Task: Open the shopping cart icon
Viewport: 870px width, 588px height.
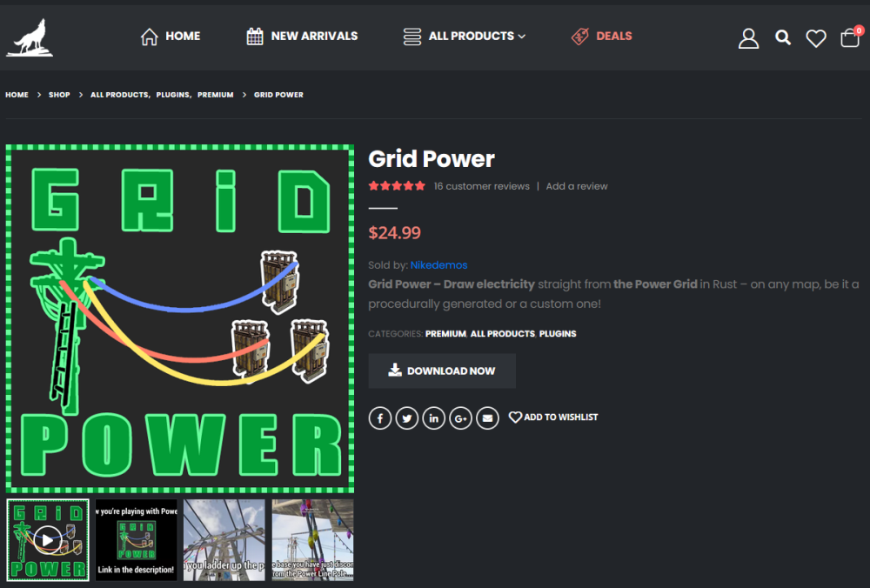Action: pyautogui.click(x=850, y=38)
